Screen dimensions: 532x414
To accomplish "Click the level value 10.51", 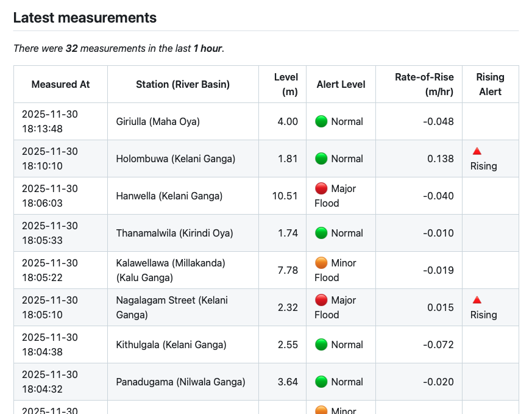I will point(285,196).
